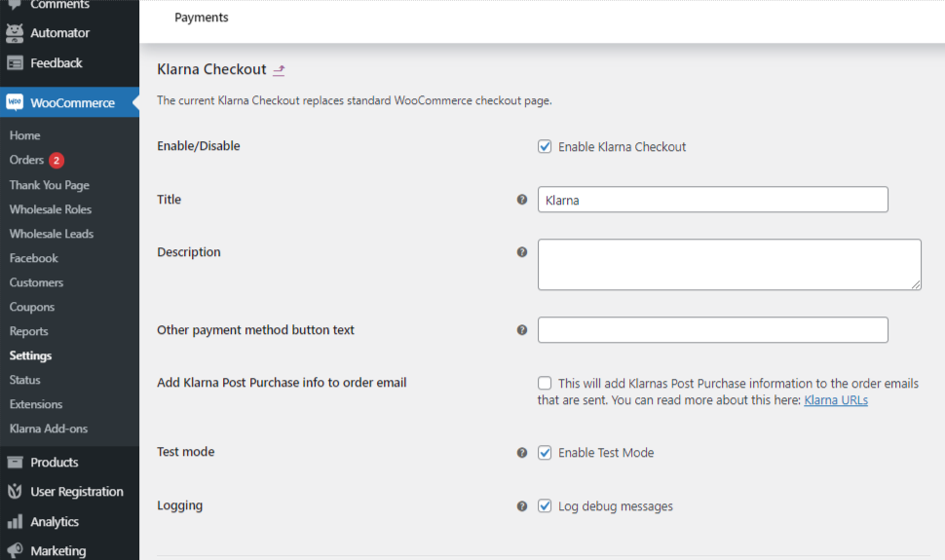
Task: Toggle the Enable Test Mode checkbox
Action: pyautogui.click(x=545, y=453)
